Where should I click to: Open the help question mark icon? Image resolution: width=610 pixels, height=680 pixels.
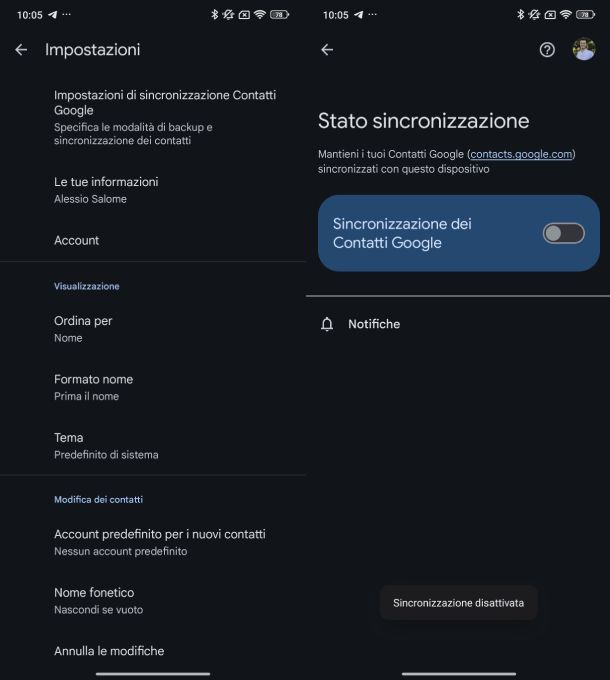point(547,49)
